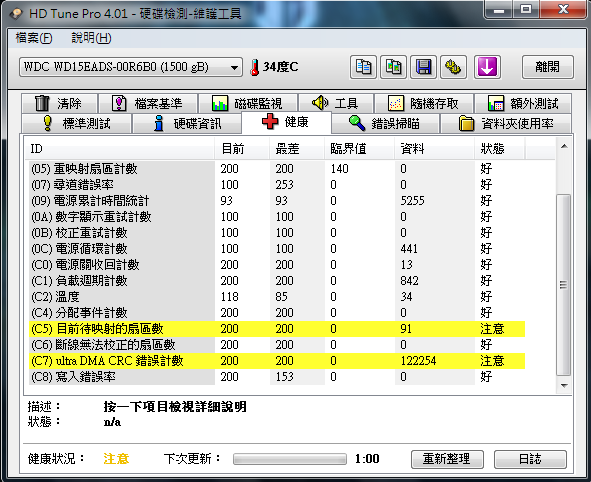The image size is (591, 482).
Task: Open the 資料夾使用率 folder usage tab
Action: [506, 123]
